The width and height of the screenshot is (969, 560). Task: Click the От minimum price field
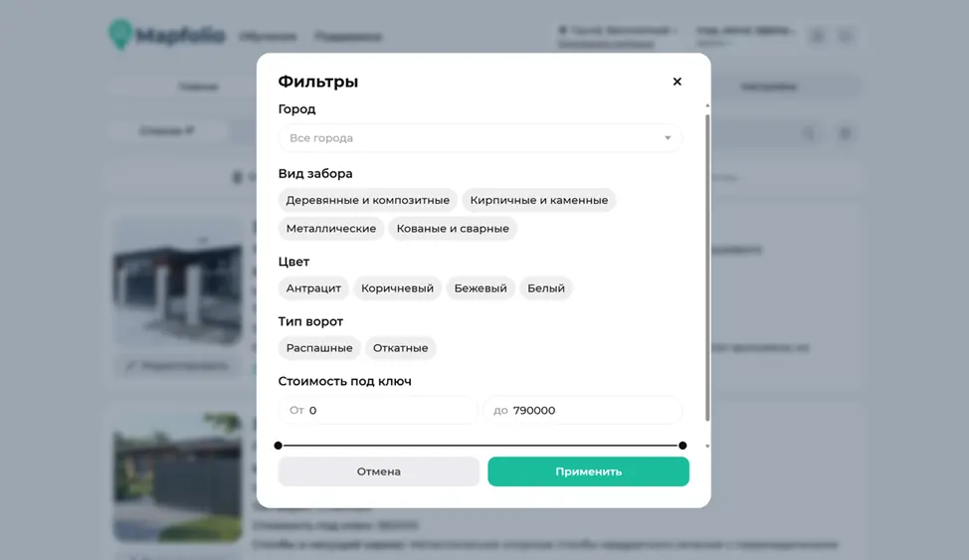pyautogui.click(x=378, y=411)
